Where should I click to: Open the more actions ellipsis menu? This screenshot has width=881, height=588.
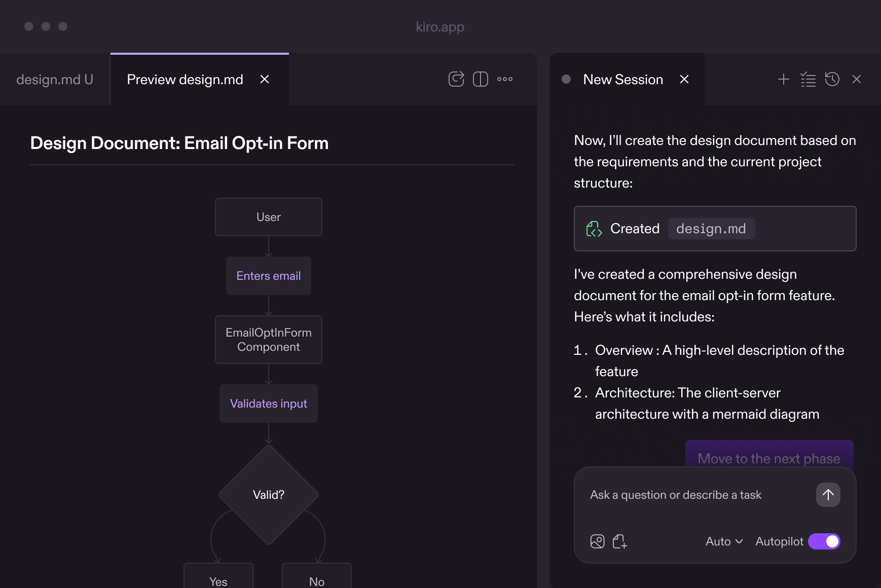click(504, 79)
